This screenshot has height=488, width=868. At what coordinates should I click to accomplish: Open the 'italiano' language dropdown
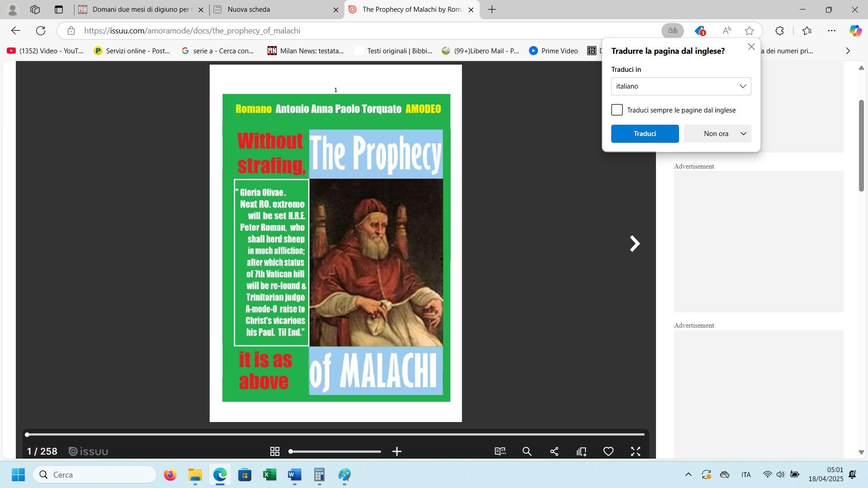click(681, 86)
